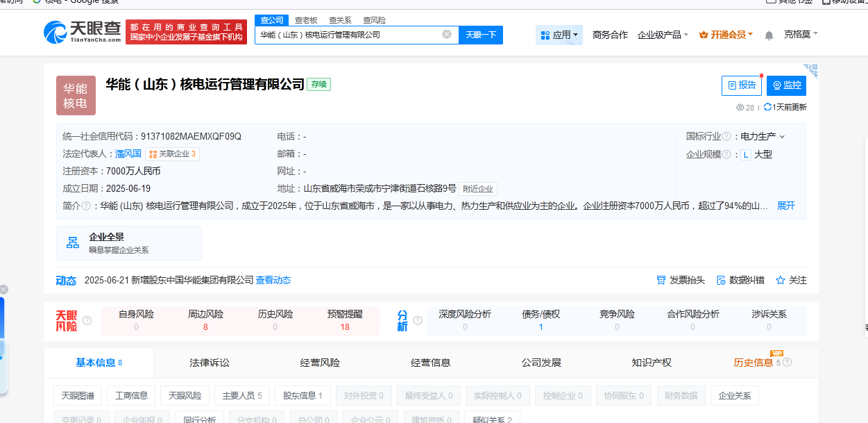Click the 关注 star to follow company
This screenshot has height=423, width=868.
(x=781, y=280)
